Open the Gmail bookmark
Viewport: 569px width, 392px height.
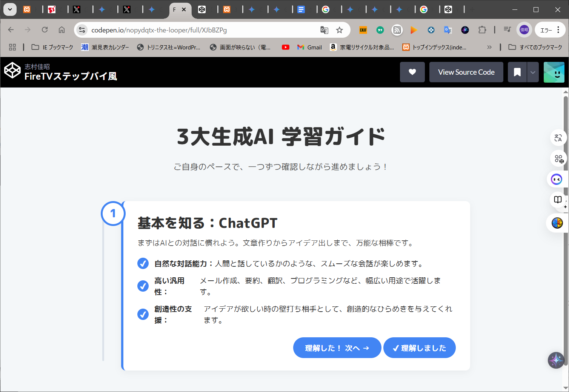point(310,47)
